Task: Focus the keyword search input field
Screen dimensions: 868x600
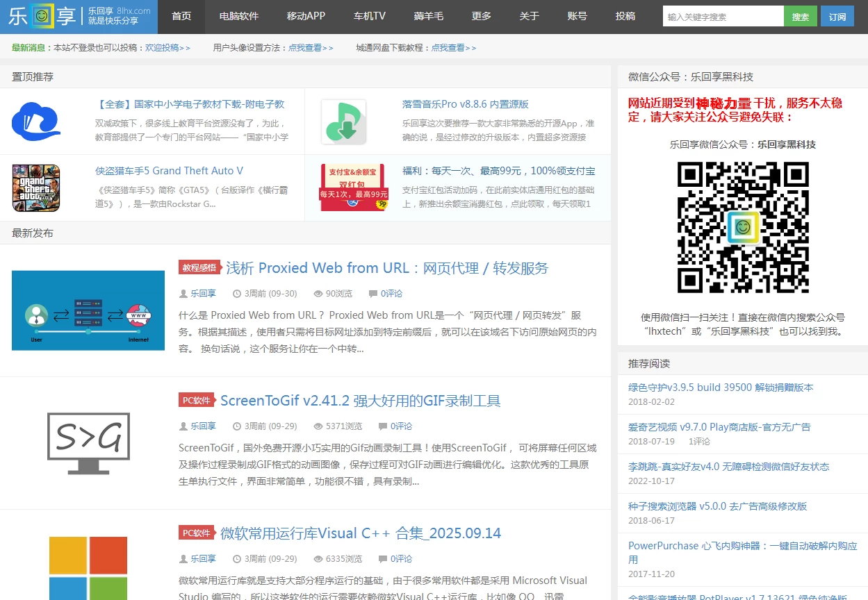Action: click(723, 17)
